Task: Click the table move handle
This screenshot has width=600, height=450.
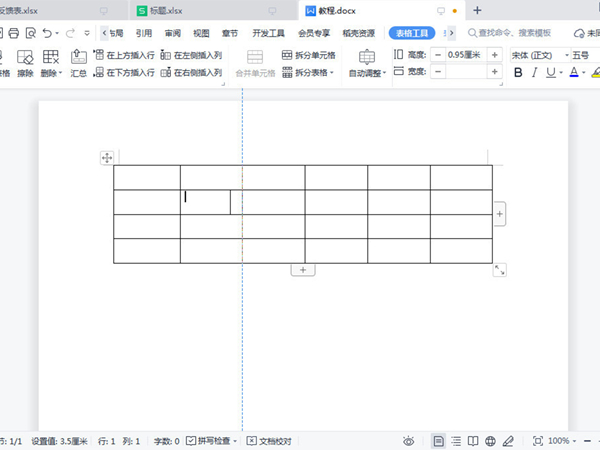Action: (107, 158)
